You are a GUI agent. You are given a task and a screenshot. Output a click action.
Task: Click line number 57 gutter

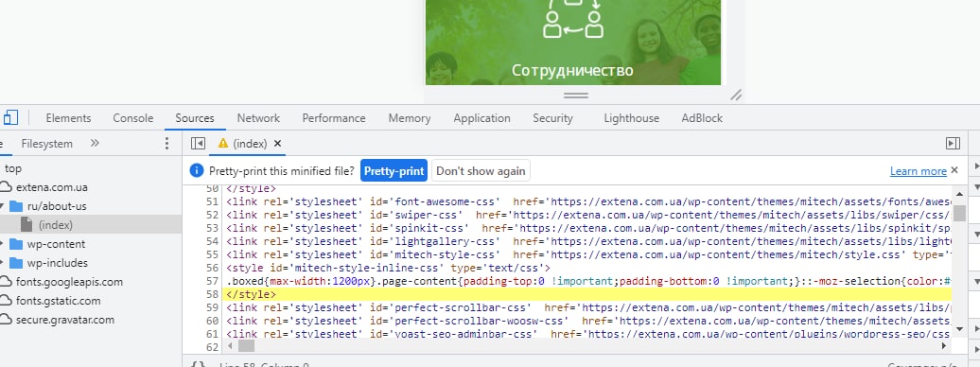click(x=212, y=281)
